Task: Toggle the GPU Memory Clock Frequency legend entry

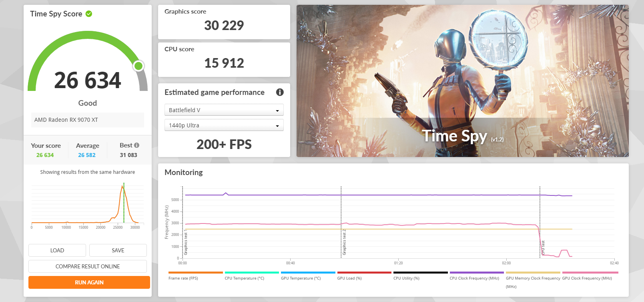Action: (533, 282)
